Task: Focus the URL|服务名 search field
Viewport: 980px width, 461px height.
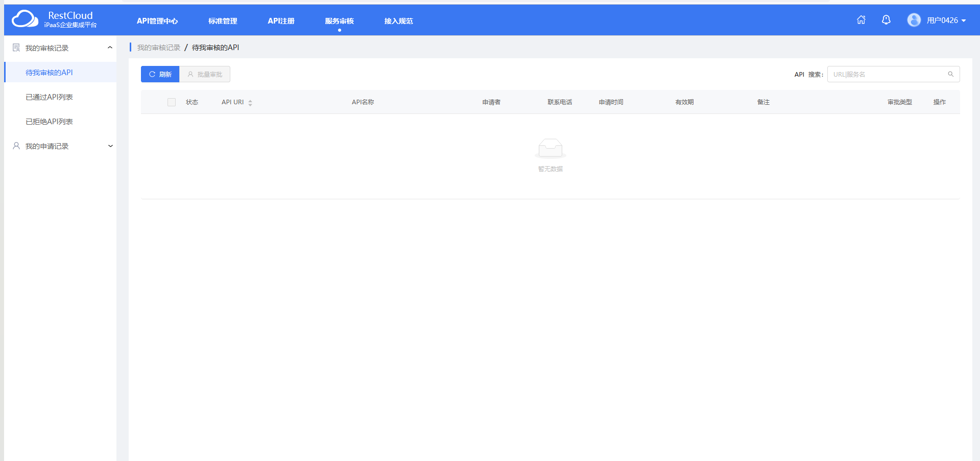Action: click(893, 74)
